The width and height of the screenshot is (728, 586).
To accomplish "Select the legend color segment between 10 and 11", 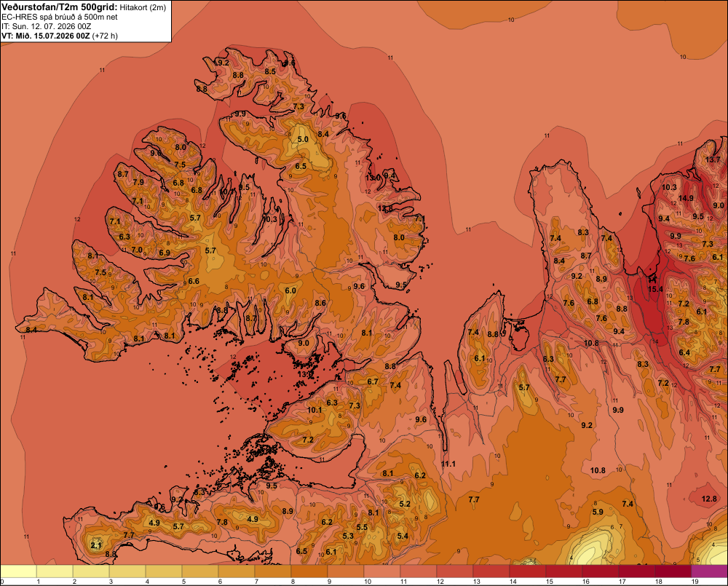I will click(x=382, y=571).
